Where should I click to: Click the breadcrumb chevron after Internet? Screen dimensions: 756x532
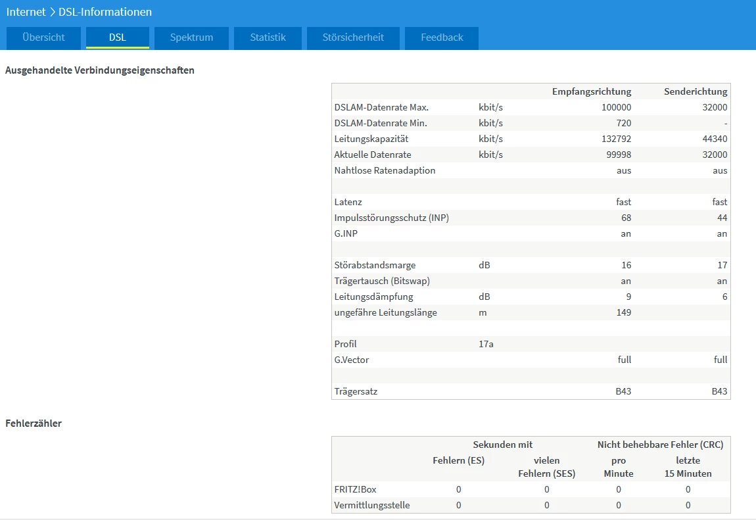pos(52,12)
